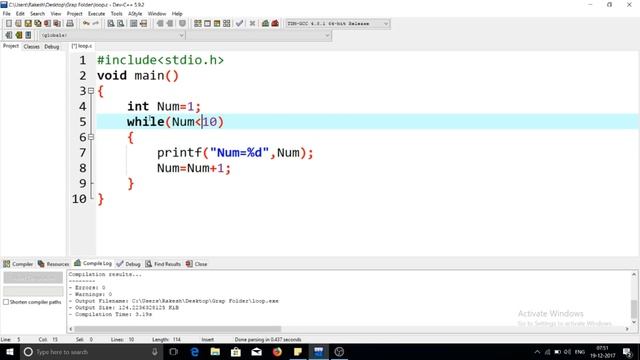640x360 pixels.
Task: Click the New file toolbar icon
Action: (x=9, y=24)
